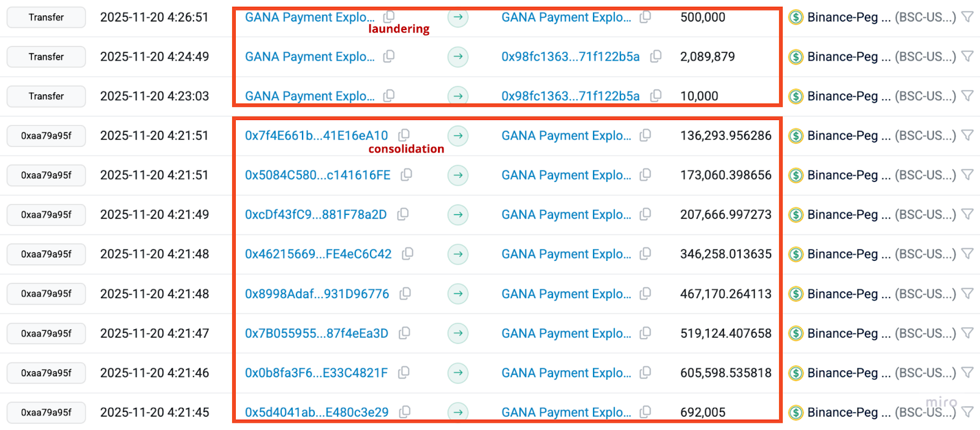Viewport: 980px width, 430px height.
Task: Filter by token in the 207,666.997273 row
Action: point(967,214)
